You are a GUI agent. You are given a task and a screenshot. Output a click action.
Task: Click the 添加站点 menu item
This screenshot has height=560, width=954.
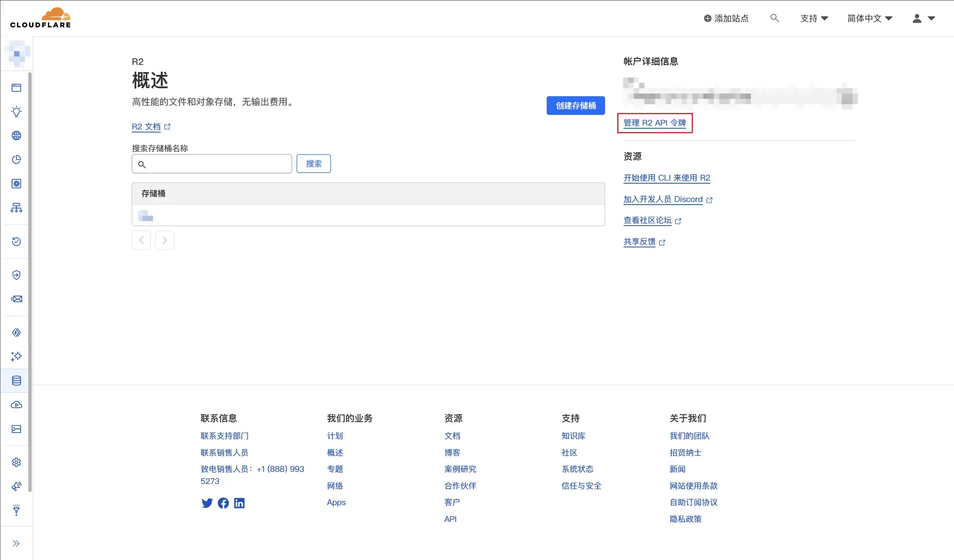click(x=726, y=18)
